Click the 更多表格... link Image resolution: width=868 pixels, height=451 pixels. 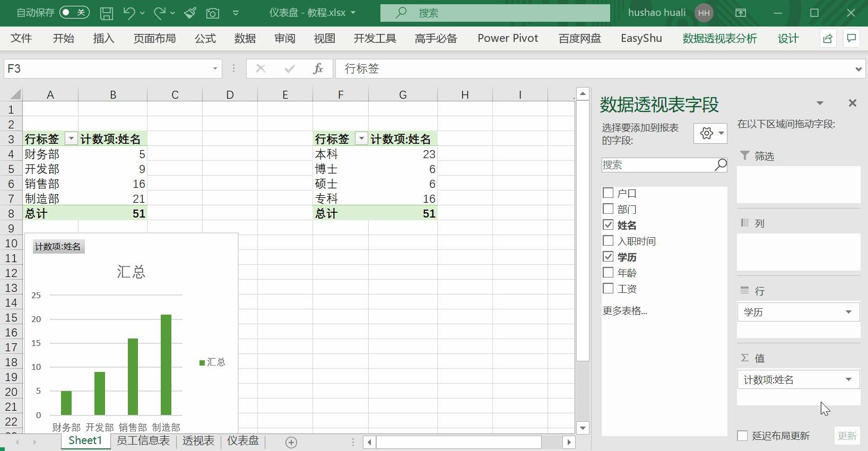click(625, 310)
